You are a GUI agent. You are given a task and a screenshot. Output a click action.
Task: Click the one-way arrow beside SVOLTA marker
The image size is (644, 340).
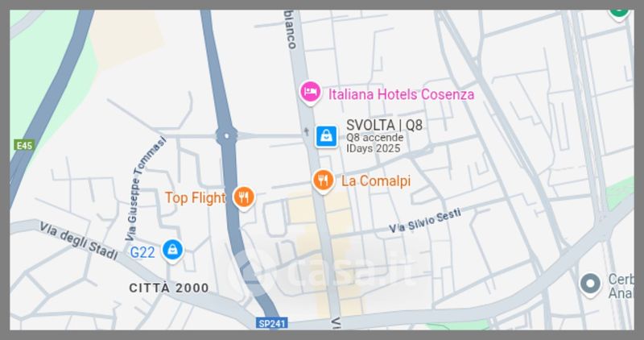(306, 131)
